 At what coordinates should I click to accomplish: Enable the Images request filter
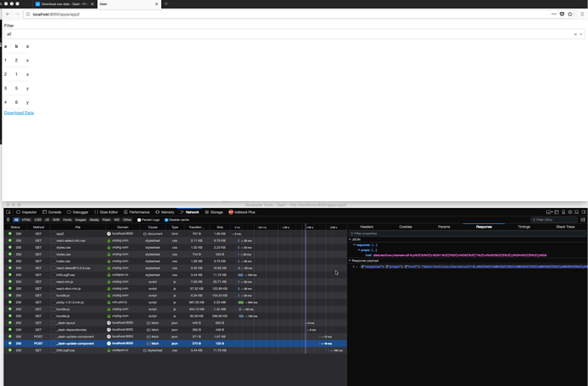click(x=80, y=220)
